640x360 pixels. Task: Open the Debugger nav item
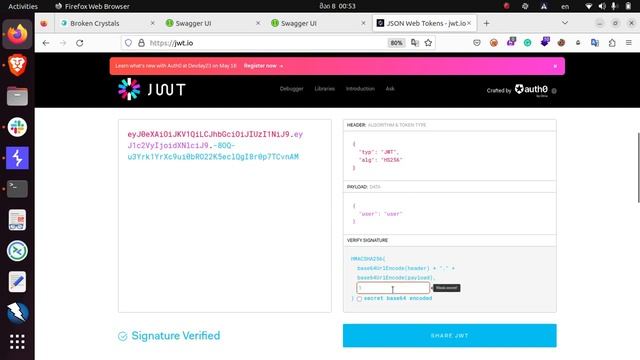click(291, 89)
